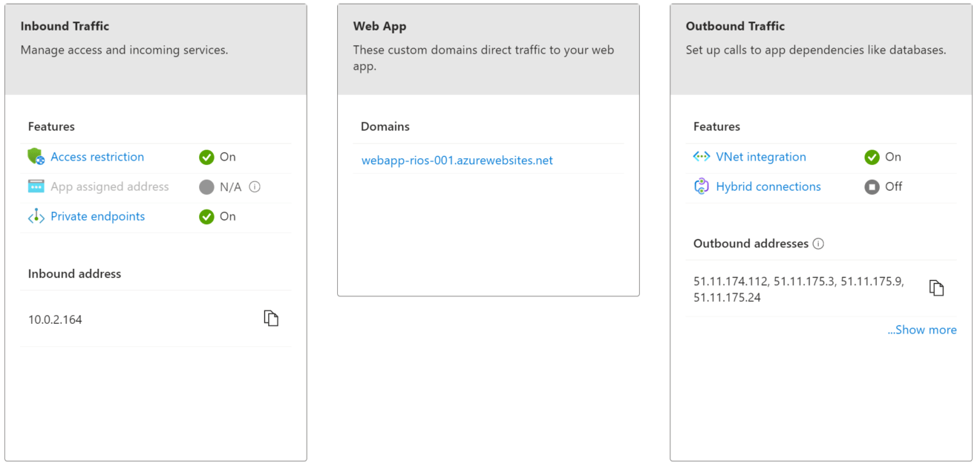Copy the outbound addresses list
Viewport: 980px width, 468px height.
(x=936, y=288)
